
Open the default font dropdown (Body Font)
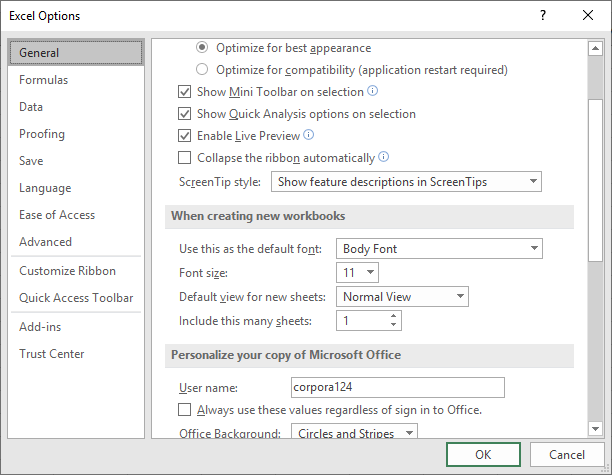coord(439,249)
